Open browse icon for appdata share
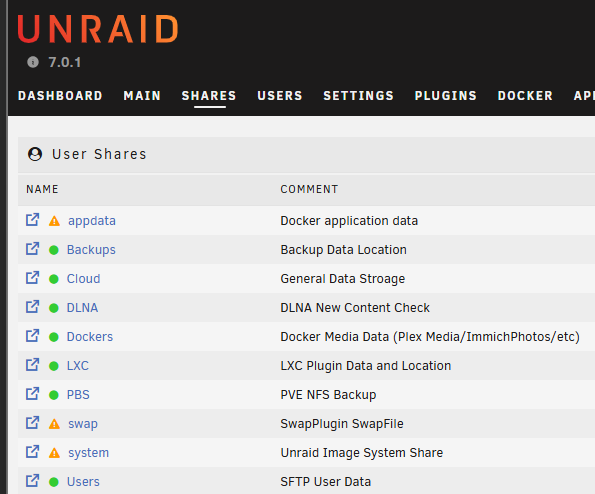This screenshot has height=494, width=595. coord(32,220)
